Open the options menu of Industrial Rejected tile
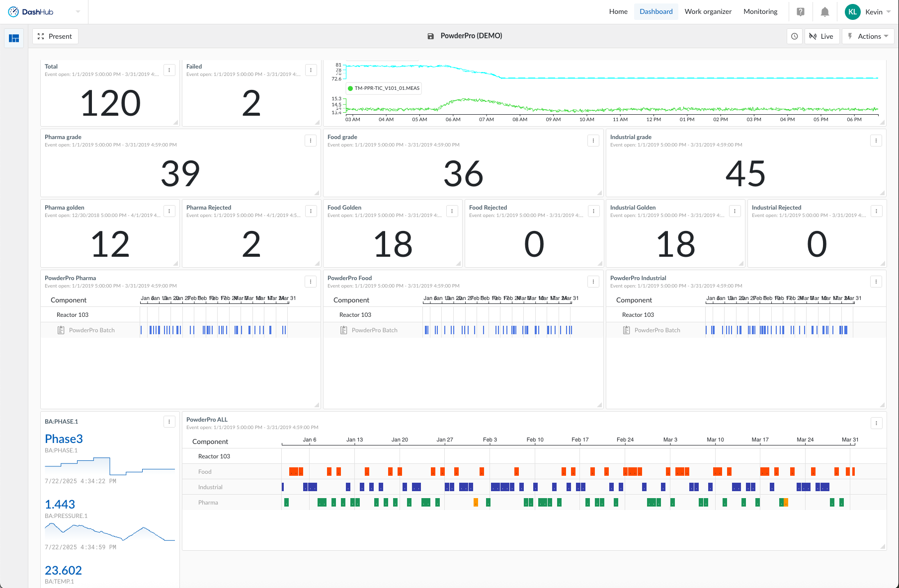This screenshot has height=588, width=899. 876,211
